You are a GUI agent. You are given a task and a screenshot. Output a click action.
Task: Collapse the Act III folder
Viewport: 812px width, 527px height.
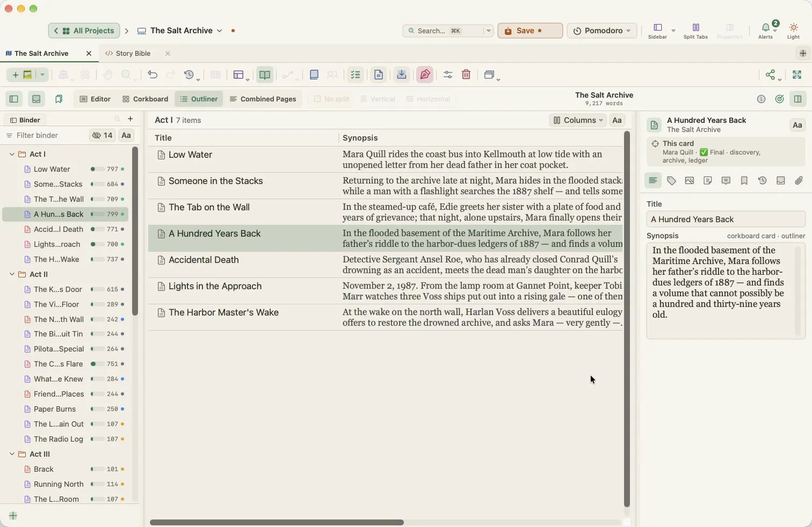[12, 455]
